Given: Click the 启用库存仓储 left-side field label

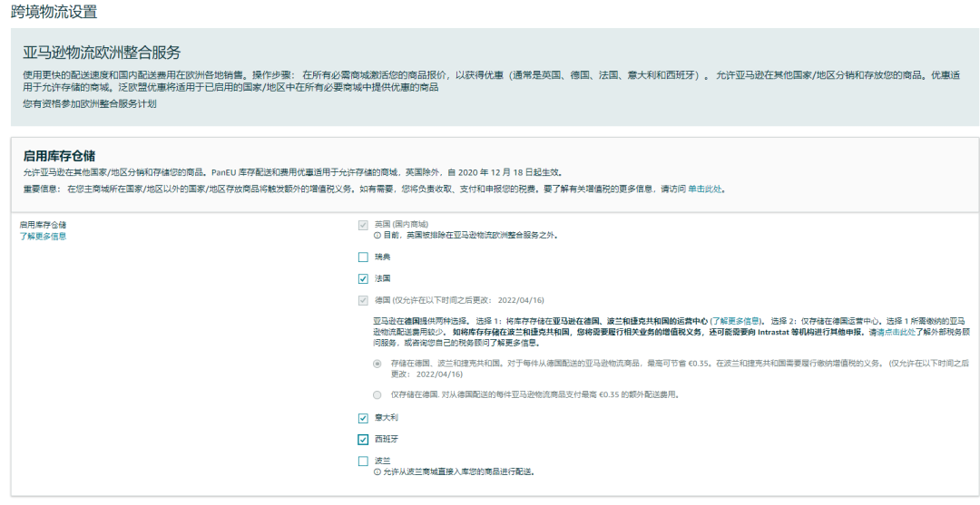Looking at the screenshot, I should click(x=44, y=225).
